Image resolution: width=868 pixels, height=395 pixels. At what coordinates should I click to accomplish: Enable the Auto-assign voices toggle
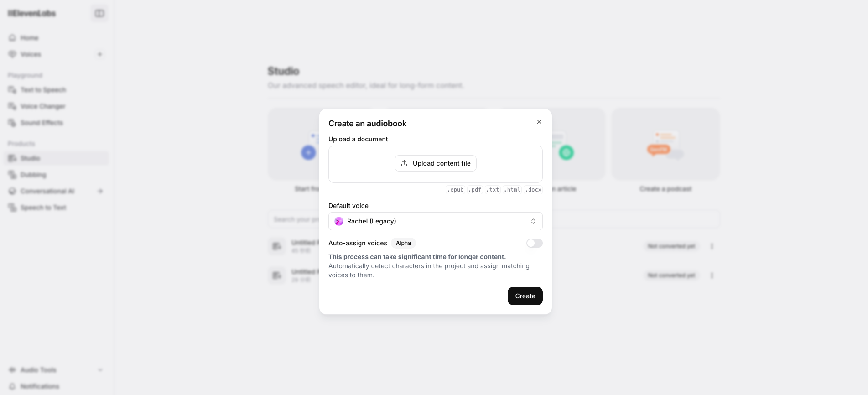point(534,243)
